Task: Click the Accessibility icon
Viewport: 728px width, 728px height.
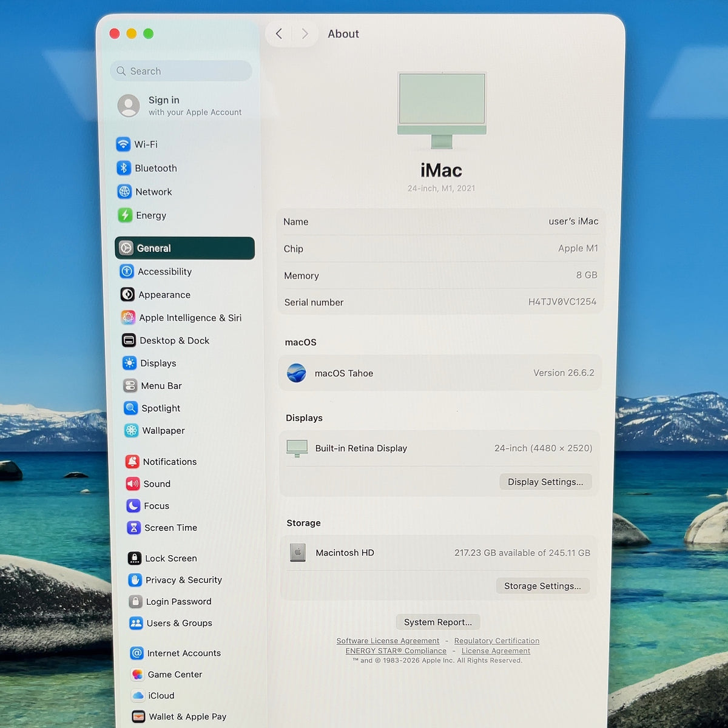Action: pyautogui.click(x=127, y=271)
